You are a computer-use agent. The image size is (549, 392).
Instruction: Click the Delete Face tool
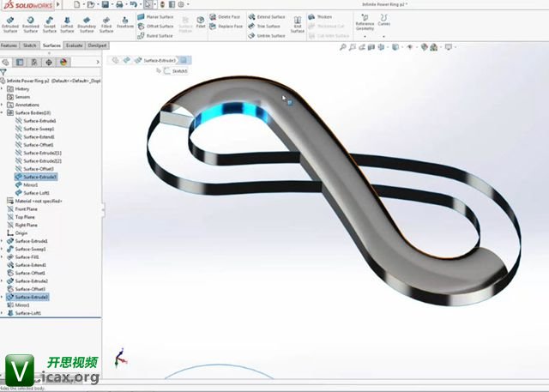point(225,17)
